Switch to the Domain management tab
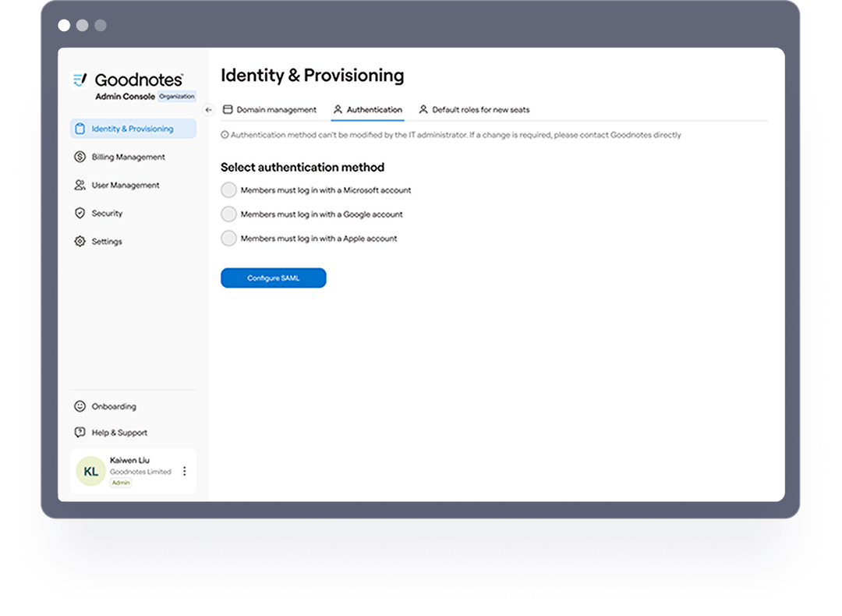This screenshot has width=842, height=616. click(x=270, y=109)
